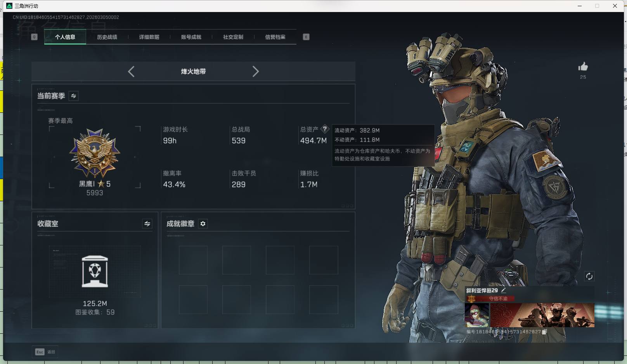Click the 三角洲行动 app icon in title bar
Screen dimensions: 627x364
(9, 6)
